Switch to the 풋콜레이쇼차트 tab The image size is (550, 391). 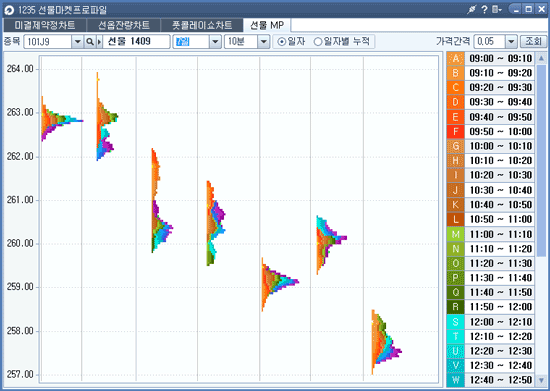(x=202, y=25)
